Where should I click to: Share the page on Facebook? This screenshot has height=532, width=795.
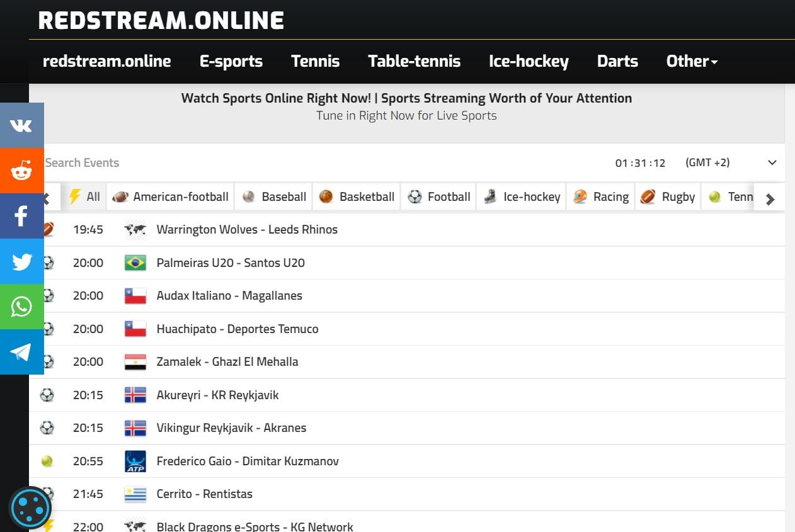click(21, 216)
